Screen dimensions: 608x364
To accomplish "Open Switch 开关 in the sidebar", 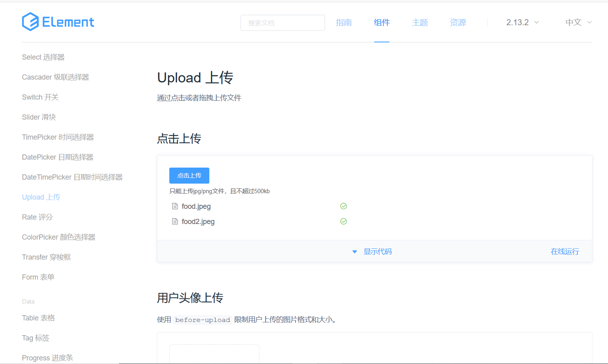I will (x=40, y=97).
